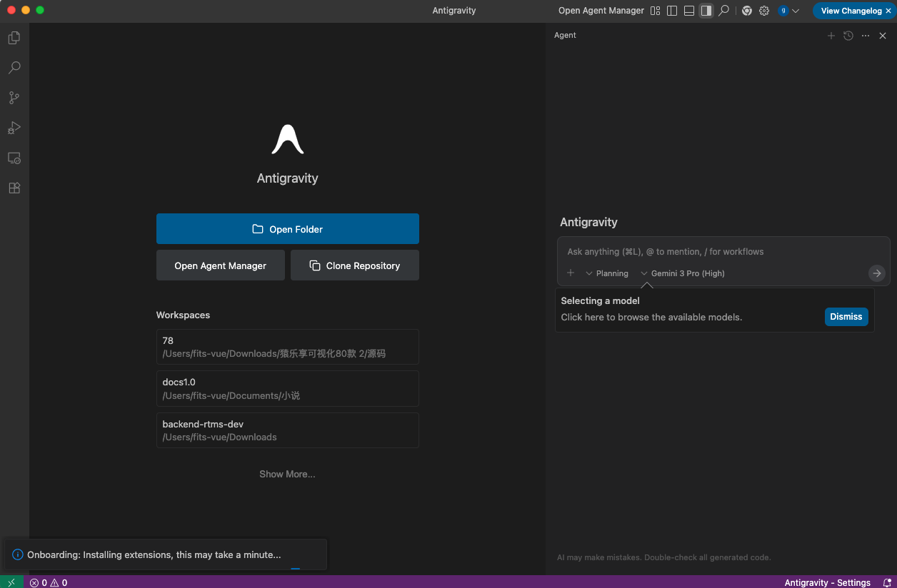This screenshot has width=897, height=588.
Task: Expand the account dropdown next to avatar
Action: (796, 11)
